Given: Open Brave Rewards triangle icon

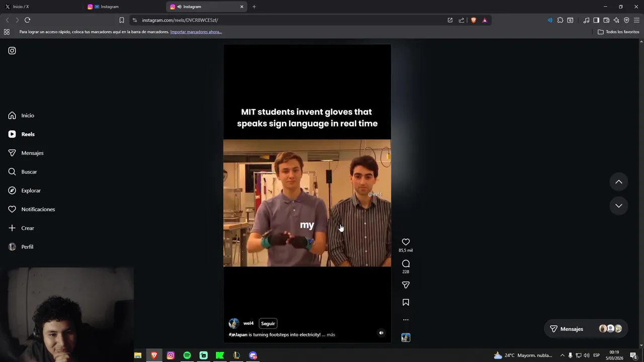Looking at the screenshot, I should click(485, 20).
